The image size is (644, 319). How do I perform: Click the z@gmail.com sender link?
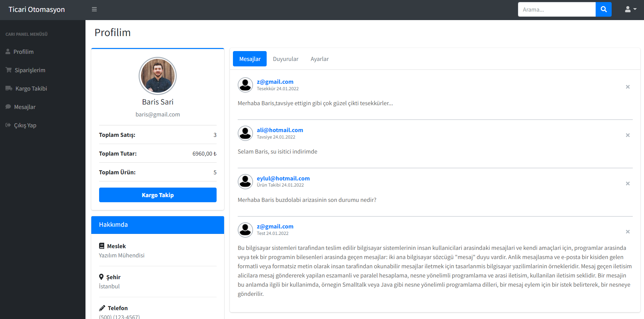coord(275,81)
